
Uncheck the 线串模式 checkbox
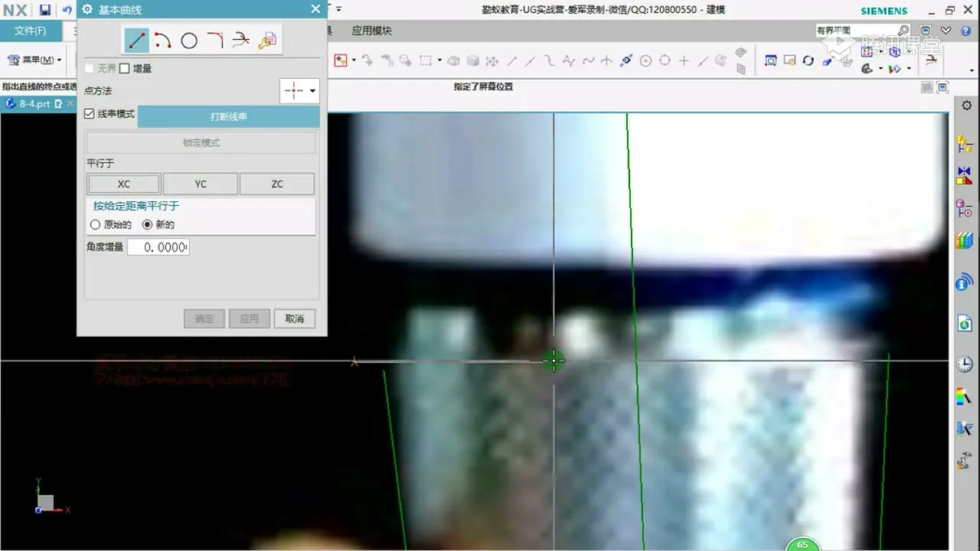point(90,114)
